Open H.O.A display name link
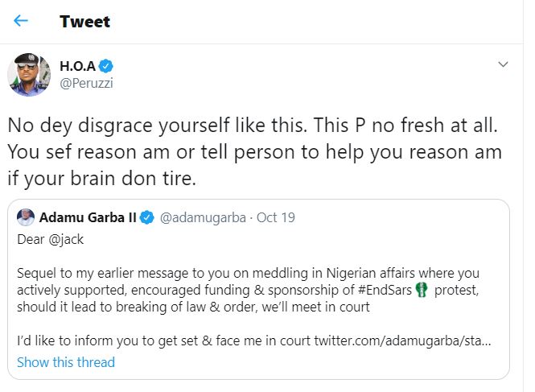The width and height of the screenshot is (535, 392). (76, 65)
